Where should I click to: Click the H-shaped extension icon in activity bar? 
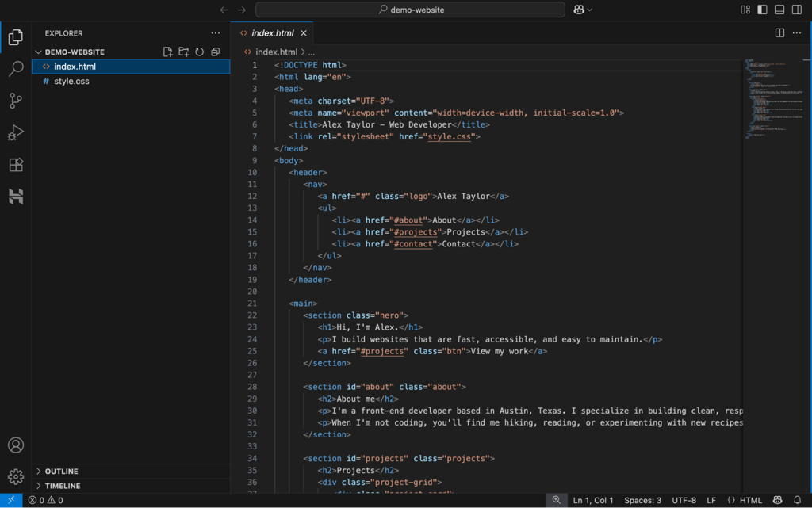[16, 196]
